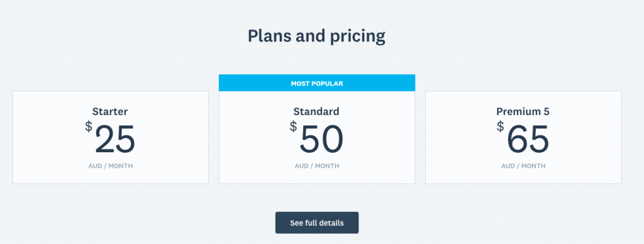Select the Starter plan card
The height and width of the screenshot is (244, 644).
[x=111, y=137]
